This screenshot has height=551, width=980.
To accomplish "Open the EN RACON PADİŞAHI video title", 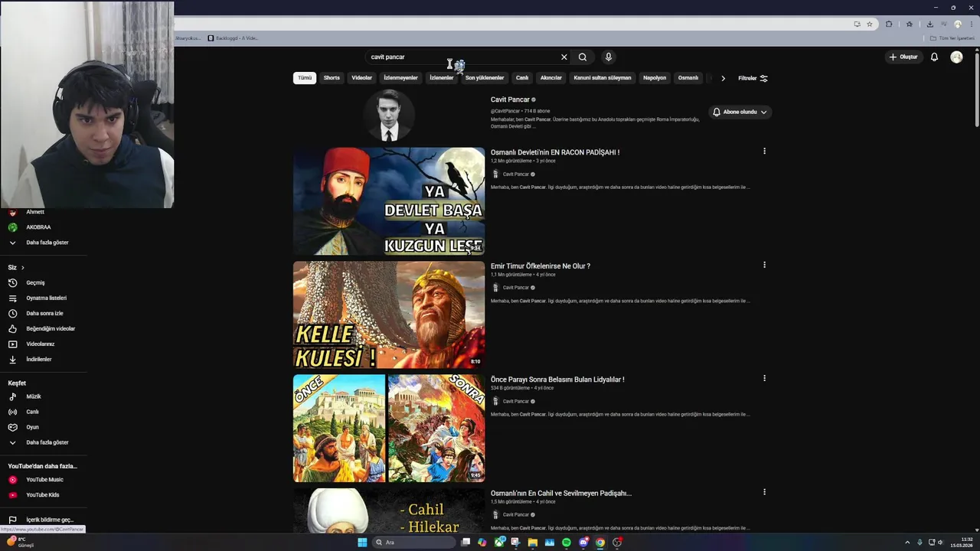I will (x=555, y=152).
